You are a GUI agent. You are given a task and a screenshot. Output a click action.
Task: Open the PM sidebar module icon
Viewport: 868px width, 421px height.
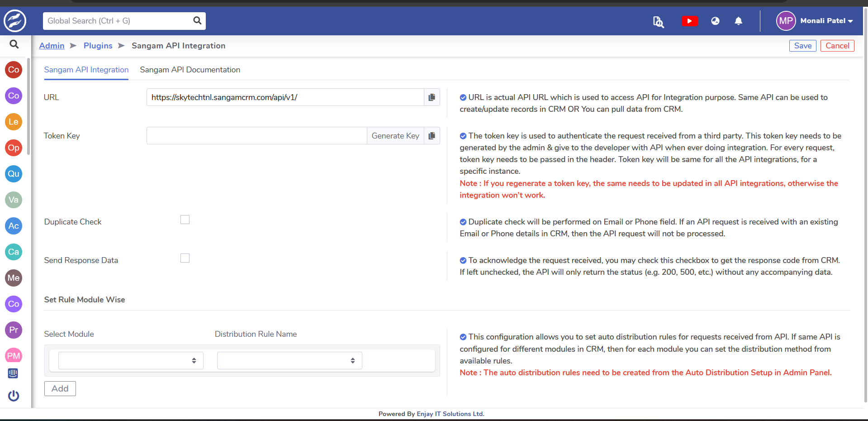(x=14, y=356)
